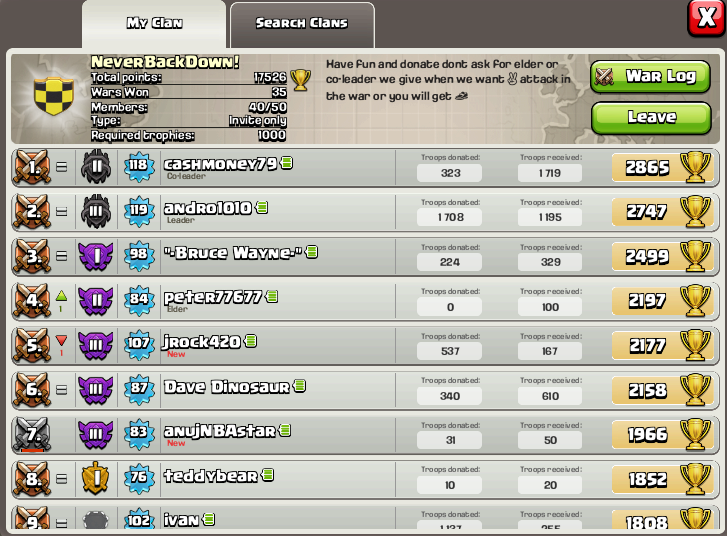The height and width of the screenshot is (536, 727).
Task: Open the War Log
Action: 650,77
